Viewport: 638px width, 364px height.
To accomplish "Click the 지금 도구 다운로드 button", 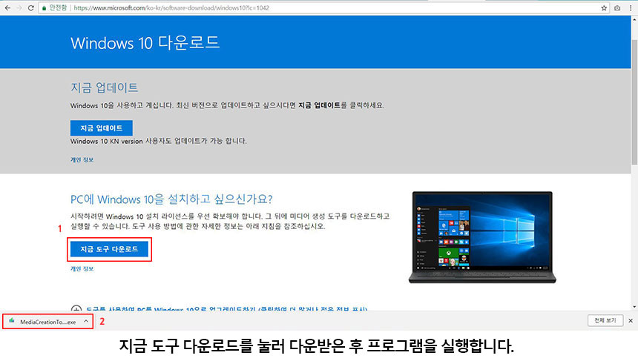I will tap(109, 249).
